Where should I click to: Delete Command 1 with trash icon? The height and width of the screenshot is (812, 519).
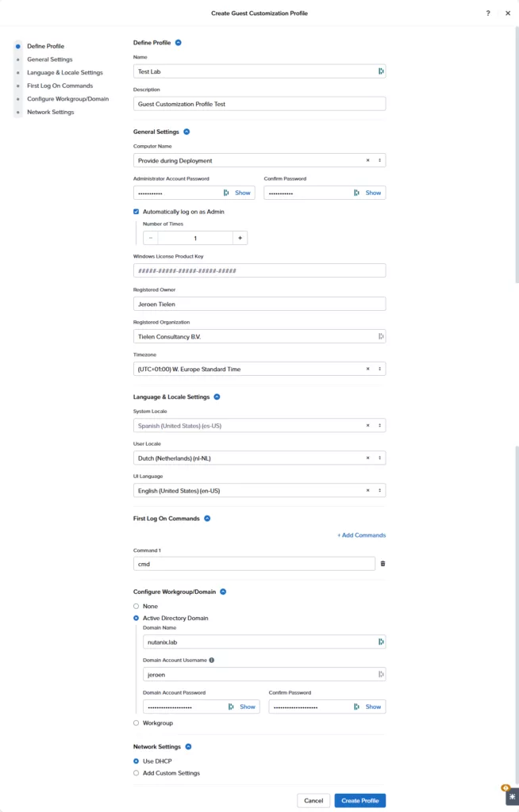pyautogui.click(x=383, y=564)
